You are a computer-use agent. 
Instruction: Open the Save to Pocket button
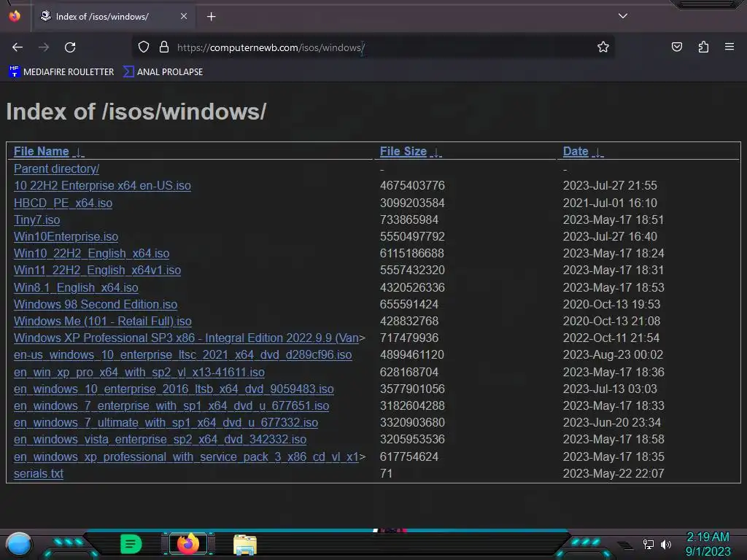pos(676,47)
